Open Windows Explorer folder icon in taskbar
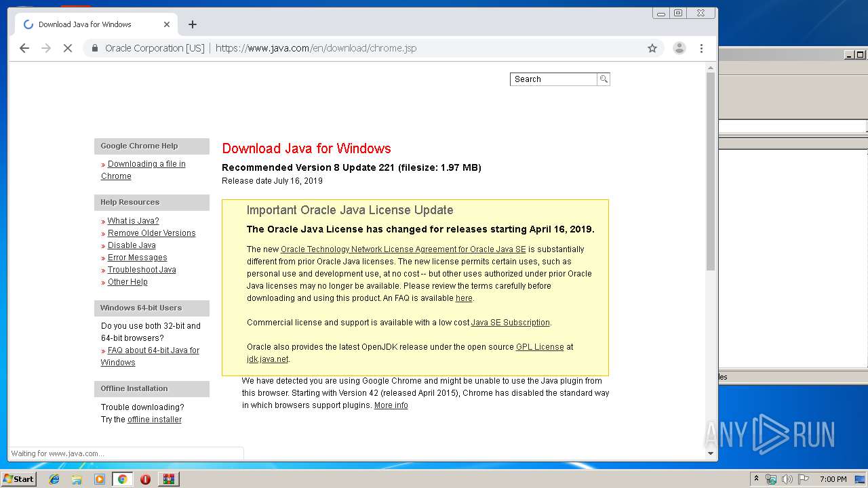The height and width of the screenshot is (488, 868). pos(77,479)
